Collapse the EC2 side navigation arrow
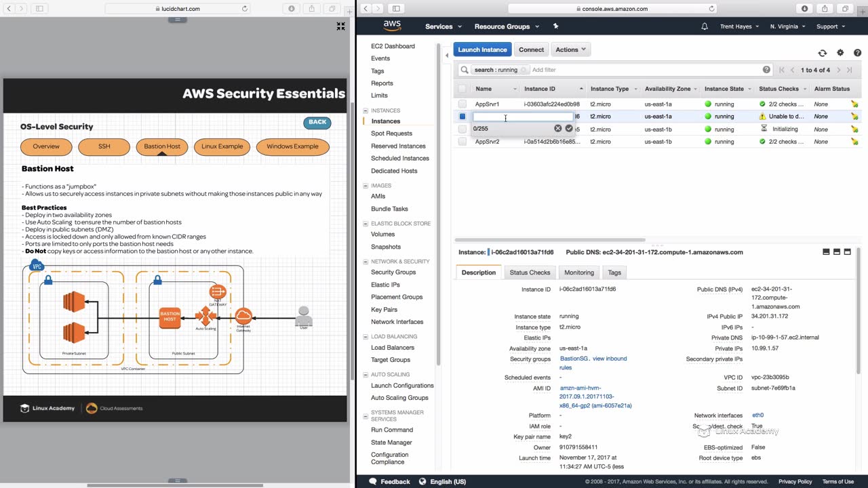 tap(447, 55)
